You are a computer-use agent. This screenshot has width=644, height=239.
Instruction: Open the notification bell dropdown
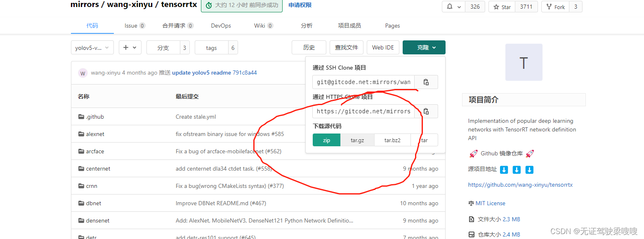(x=453, y=7)
